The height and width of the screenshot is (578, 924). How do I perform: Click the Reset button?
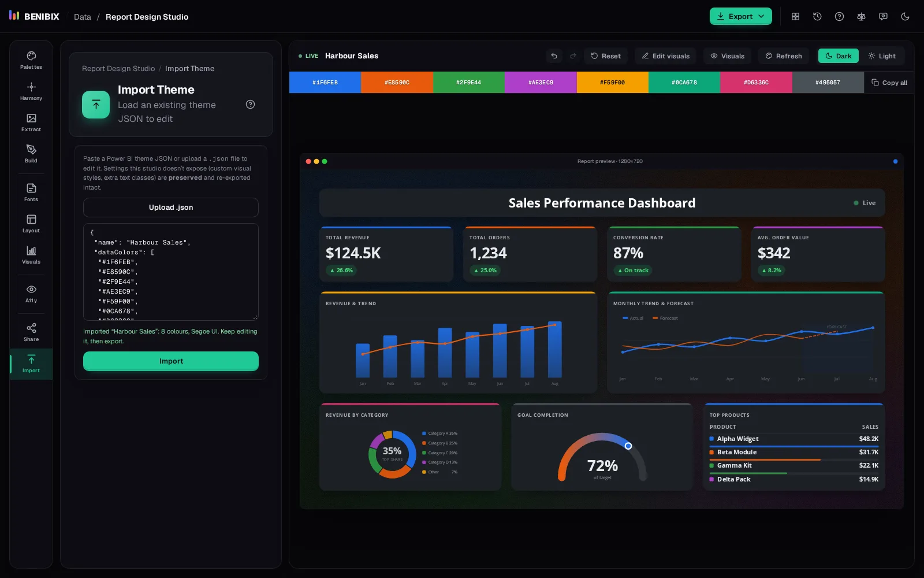coord(606,56)
